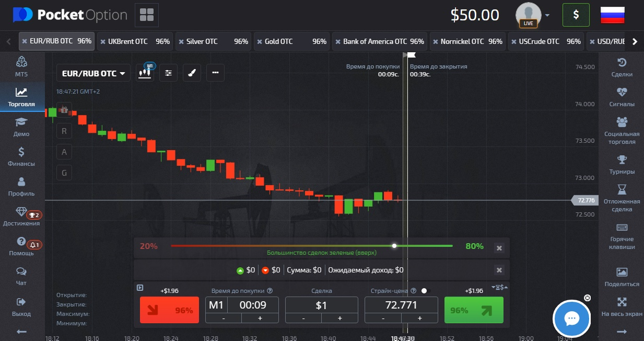Switch to the Silver OTC tab
Screen dimensions: 644x341
214,41
